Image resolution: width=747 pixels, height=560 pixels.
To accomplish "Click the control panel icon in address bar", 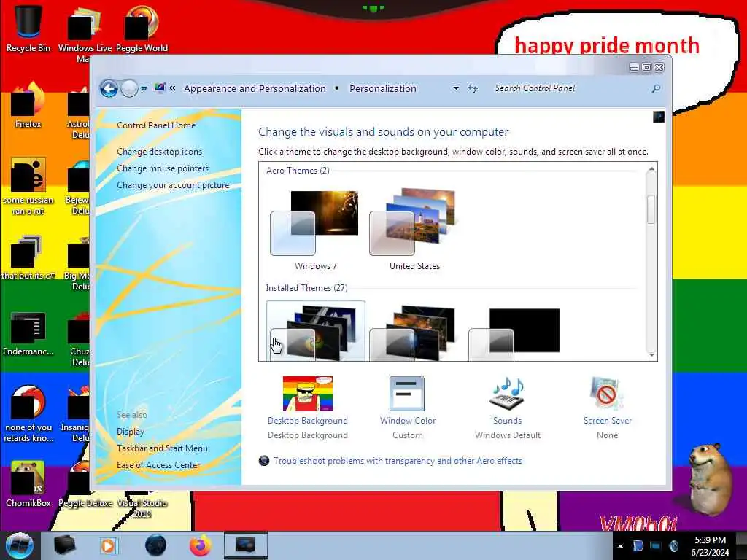I will point(160,87).
